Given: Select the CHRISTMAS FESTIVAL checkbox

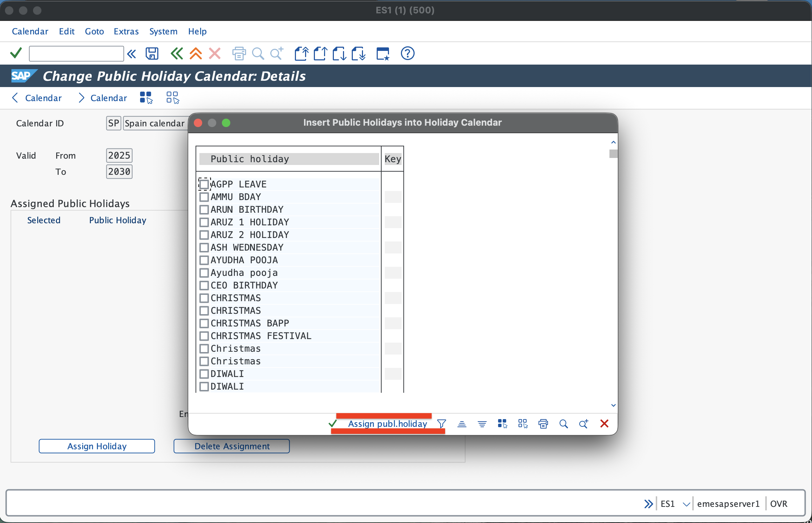Looking at the screenshot, I should click(x=204, y=336).
